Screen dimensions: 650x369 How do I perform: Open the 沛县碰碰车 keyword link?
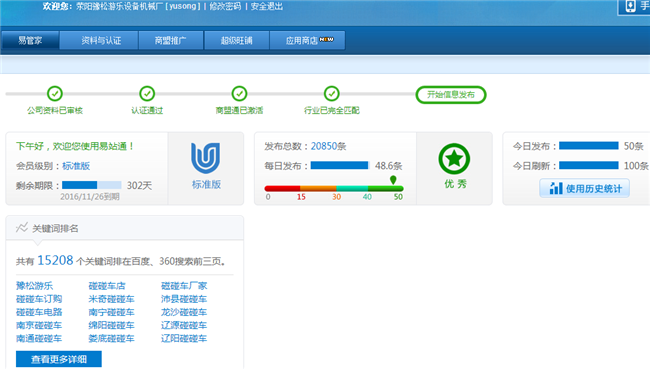pos(184,299)
